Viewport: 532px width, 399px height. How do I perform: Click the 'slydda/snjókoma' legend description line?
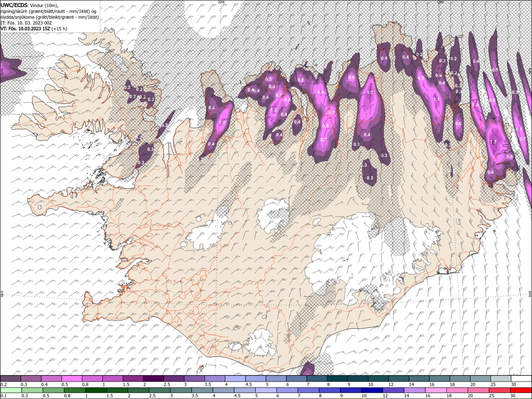(50, 17)
